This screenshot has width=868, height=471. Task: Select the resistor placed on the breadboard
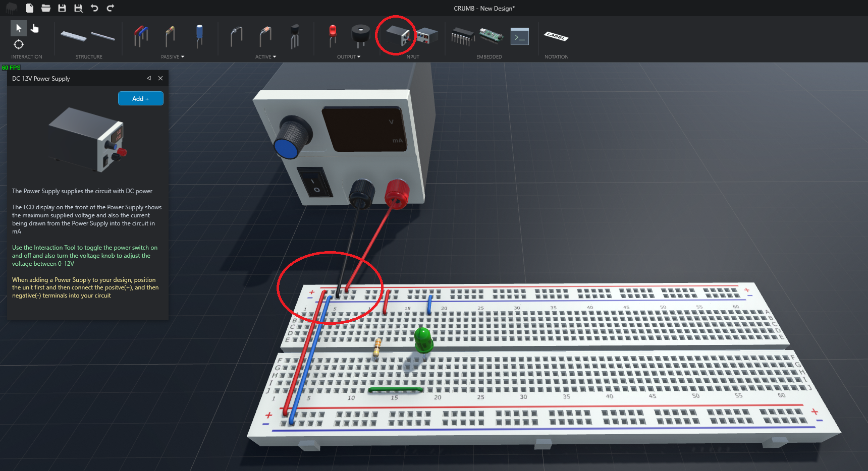pos(377,347)
